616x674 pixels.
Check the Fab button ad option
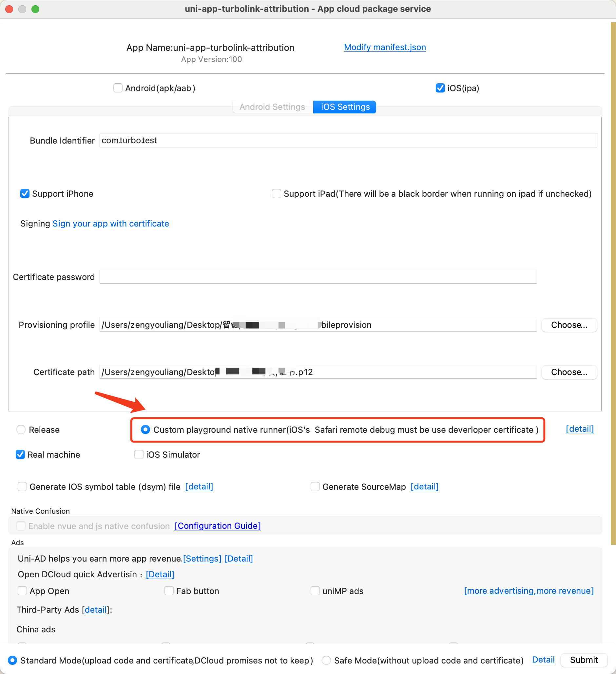[169, 591]
